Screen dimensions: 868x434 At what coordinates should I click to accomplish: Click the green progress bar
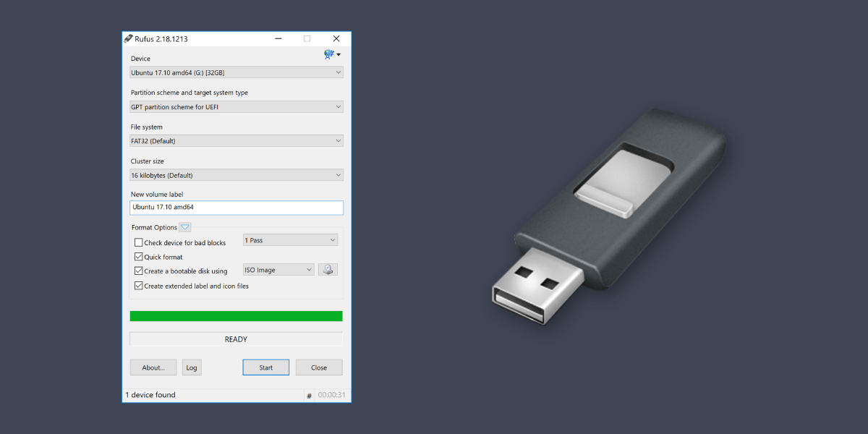coord(237,315)
